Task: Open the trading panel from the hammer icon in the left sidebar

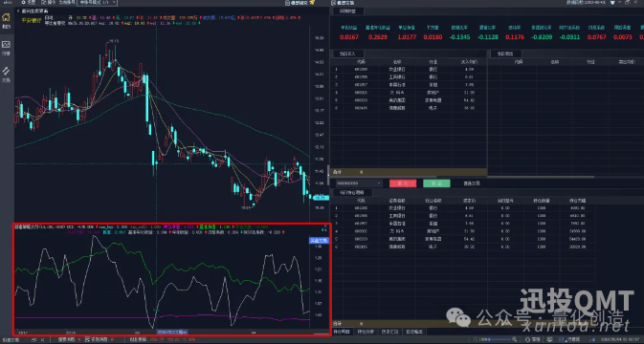Action: click(6, 75)
